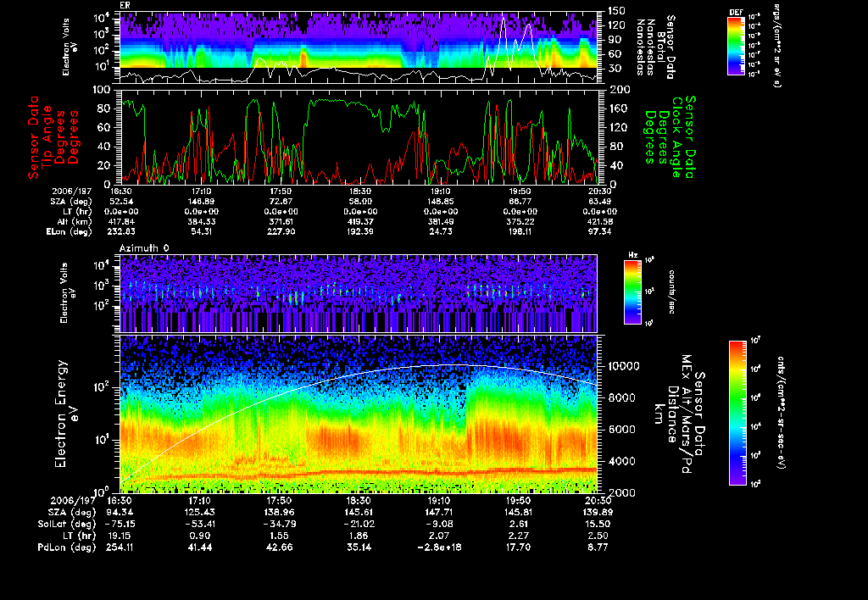Click the altitude value 384.33
The height and width of the screenshot is (600, 868).
point(202,221)
